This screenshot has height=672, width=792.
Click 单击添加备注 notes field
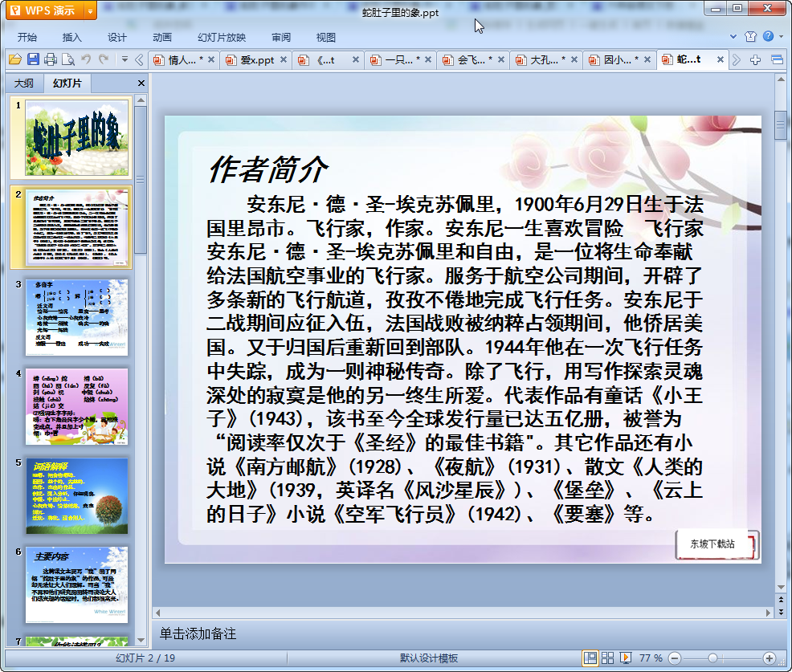click(x=198, y=633)
